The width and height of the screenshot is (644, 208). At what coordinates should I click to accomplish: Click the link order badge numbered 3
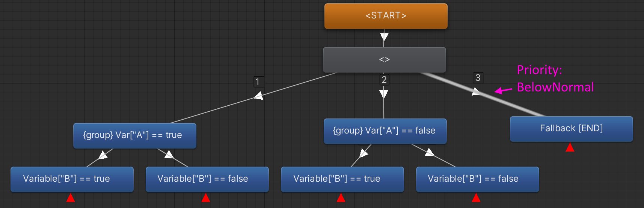(478, 77)
